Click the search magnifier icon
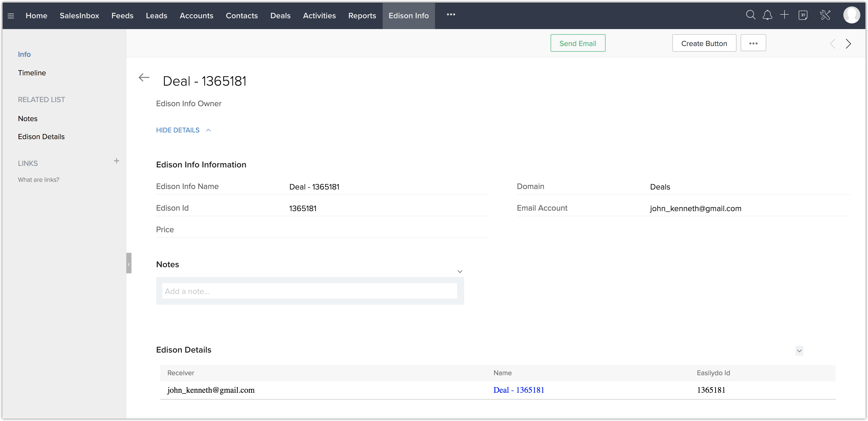Screen dimensions: 868x421 [750, 15]
